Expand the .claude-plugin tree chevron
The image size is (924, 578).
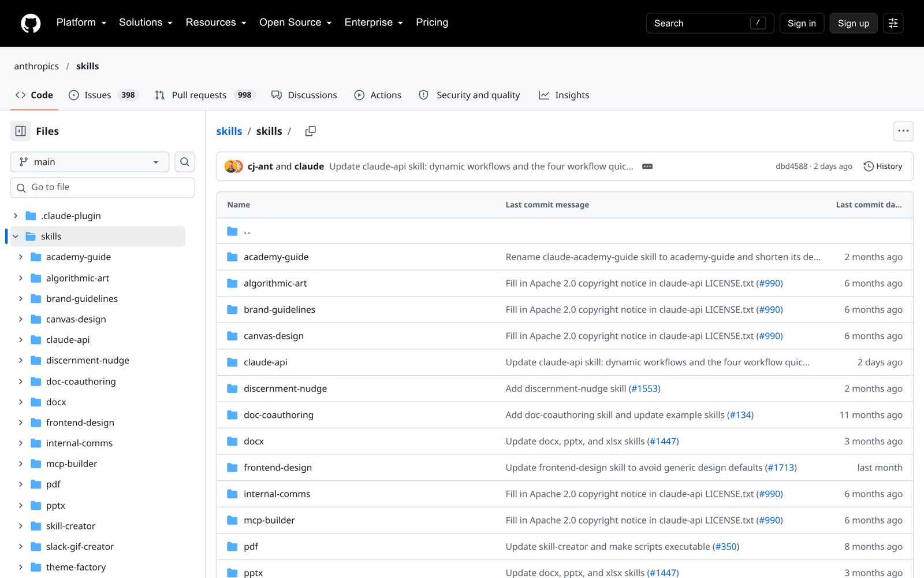tap(16, 216)
